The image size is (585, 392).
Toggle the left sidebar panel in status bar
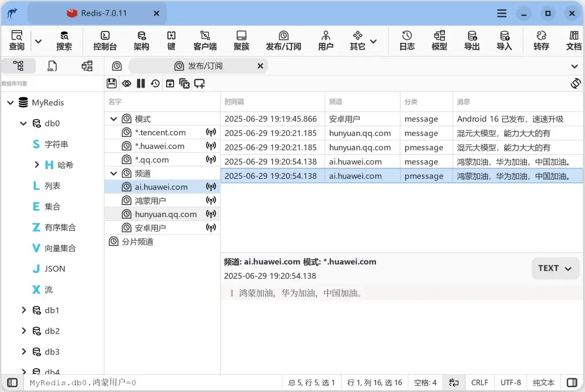click(12, 383)
